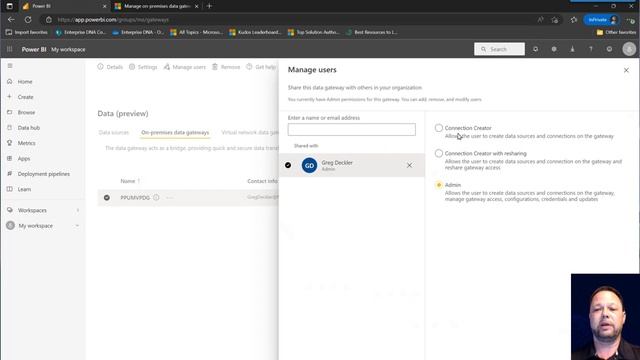Viewport: 640px width, 360px height.
Task: Switch to the Power BI browser tab
Action: [x=64, y=6]
